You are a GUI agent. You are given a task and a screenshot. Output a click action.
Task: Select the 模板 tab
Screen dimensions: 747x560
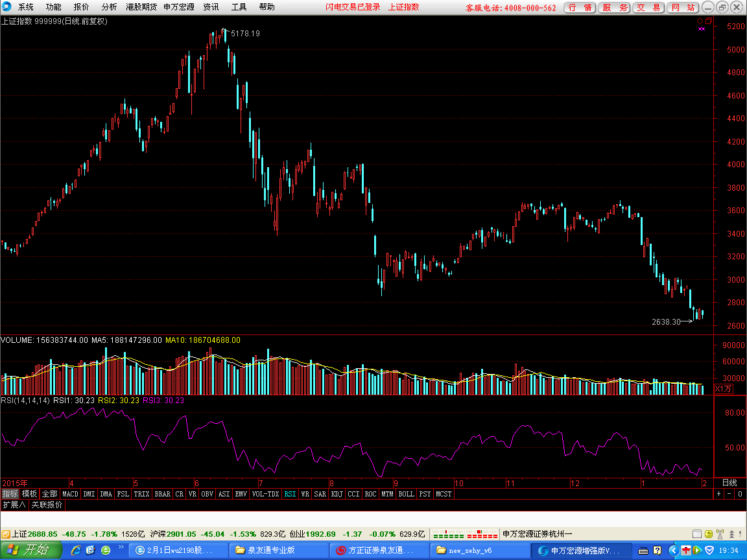pos(29,494)
